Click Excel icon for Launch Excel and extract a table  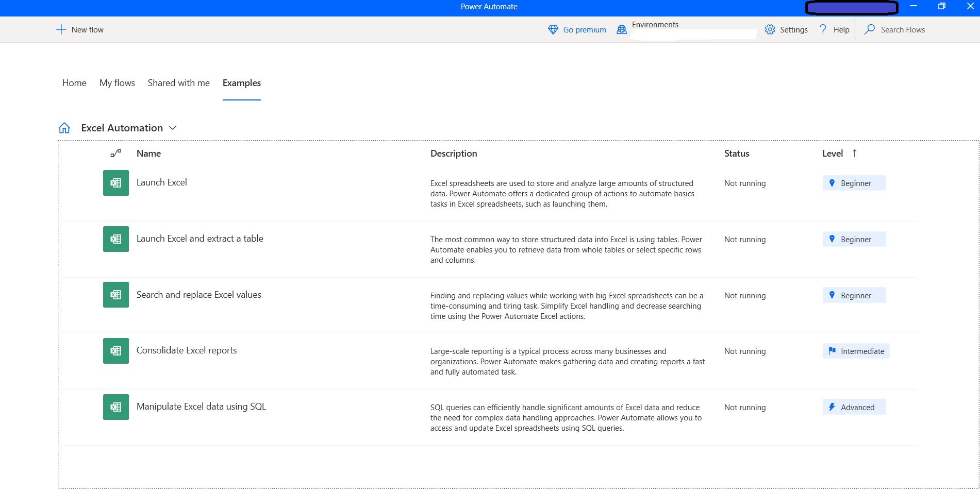point(116,239)
